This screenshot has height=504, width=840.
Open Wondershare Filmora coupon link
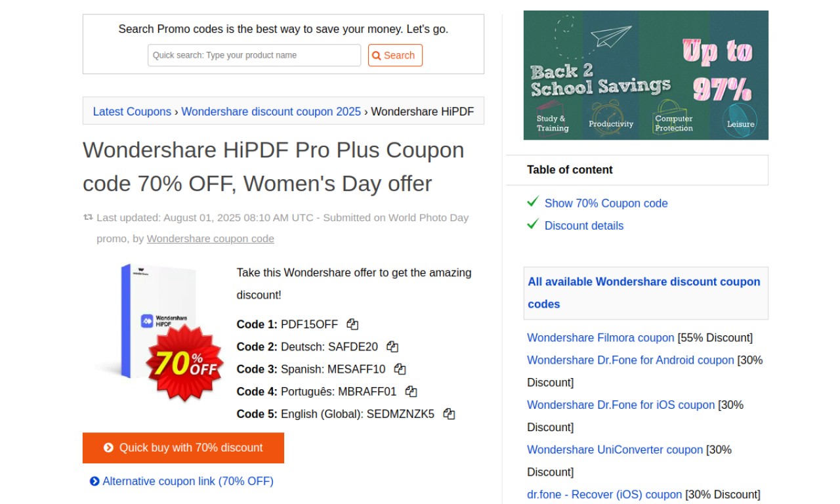coord(600,338)
